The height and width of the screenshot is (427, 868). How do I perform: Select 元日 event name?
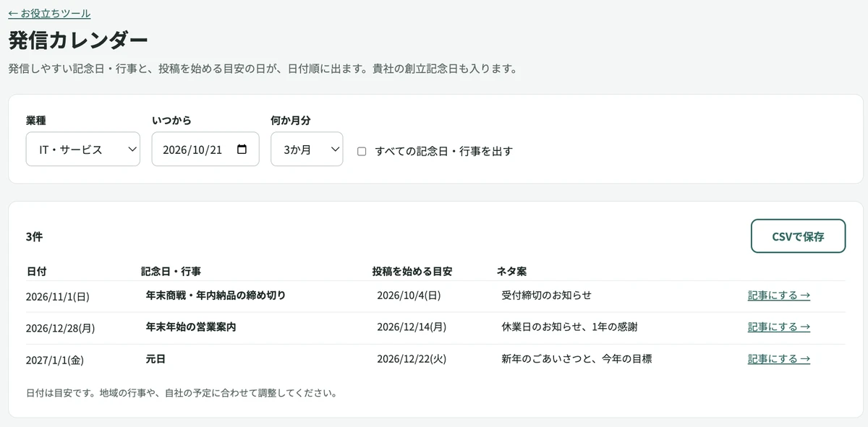(156, 359)
